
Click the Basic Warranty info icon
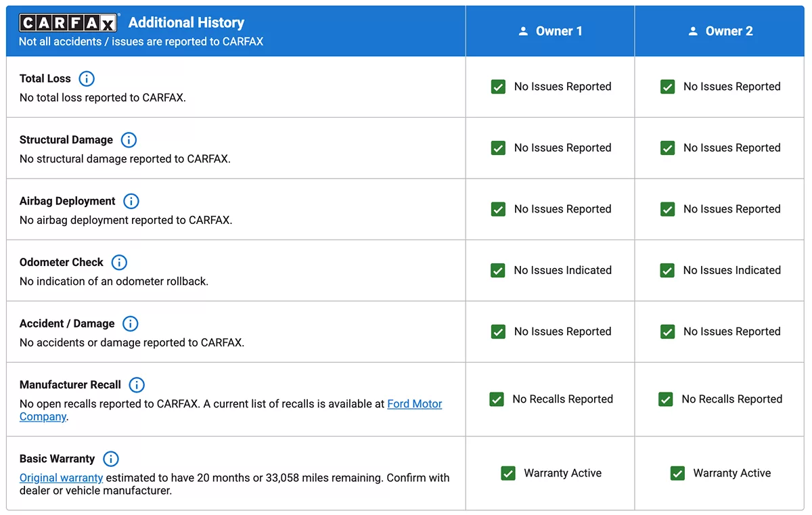(x=111, y=459)
